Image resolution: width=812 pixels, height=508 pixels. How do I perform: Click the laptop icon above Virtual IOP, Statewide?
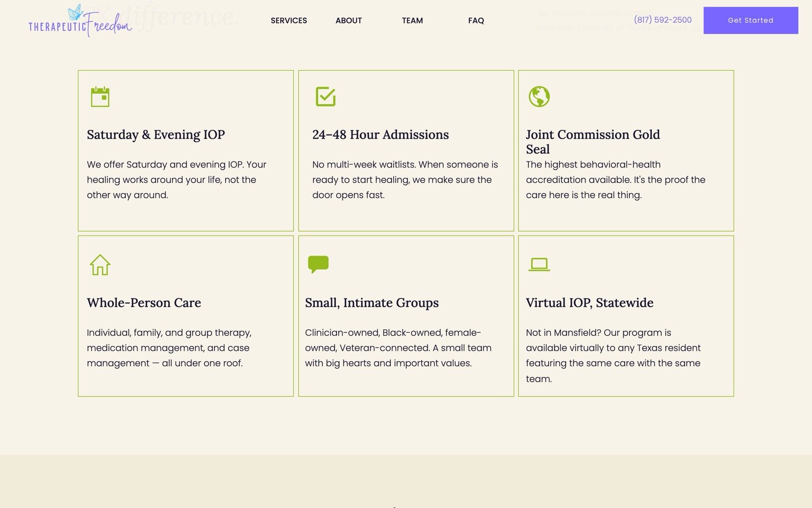coord(539,265)
